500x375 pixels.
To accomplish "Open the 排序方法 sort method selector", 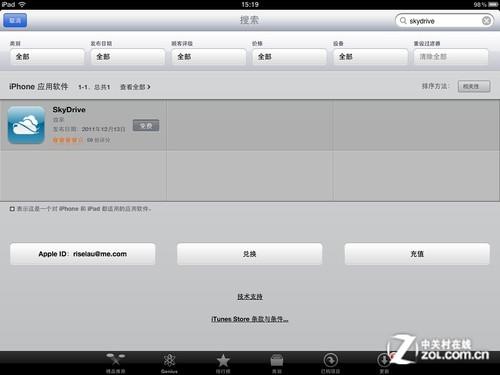I will [474, 86].
